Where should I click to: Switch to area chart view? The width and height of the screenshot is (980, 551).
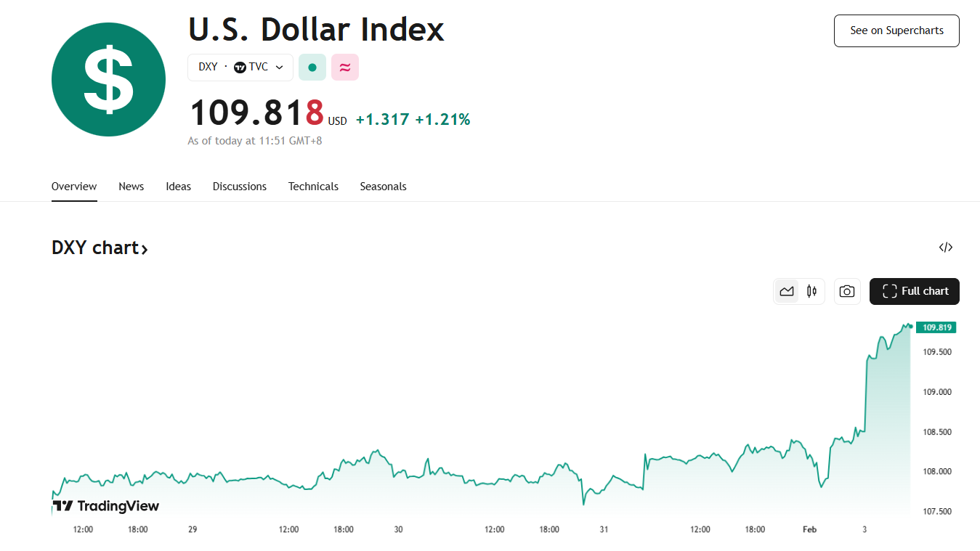(x=787, y=291)
